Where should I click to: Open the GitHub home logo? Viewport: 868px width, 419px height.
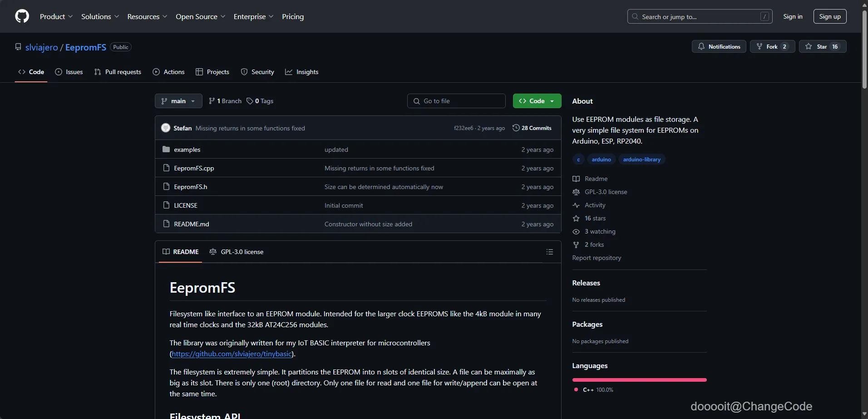coord(22,16)
